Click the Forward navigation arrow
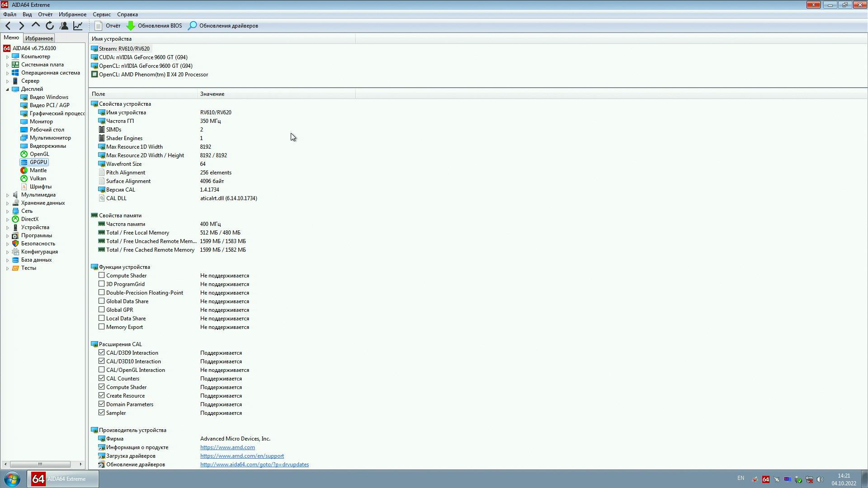This screenshot has width=868, height=488. pos(21,26)
